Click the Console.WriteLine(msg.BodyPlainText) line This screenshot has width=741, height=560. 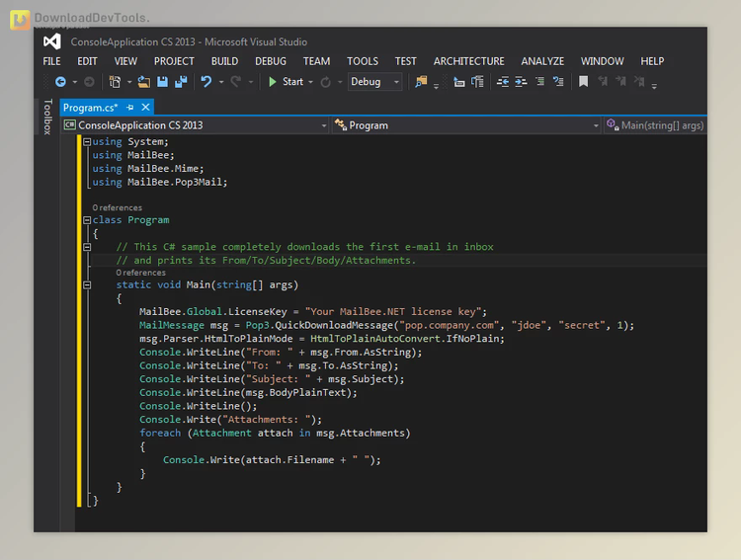pyautogui.click(x=248, y=393)
